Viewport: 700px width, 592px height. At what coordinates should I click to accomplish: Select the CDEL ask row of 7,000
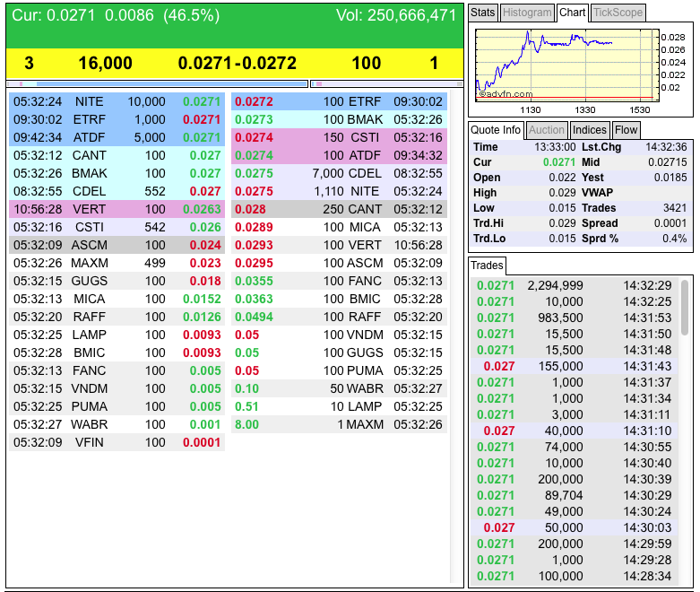339,173
